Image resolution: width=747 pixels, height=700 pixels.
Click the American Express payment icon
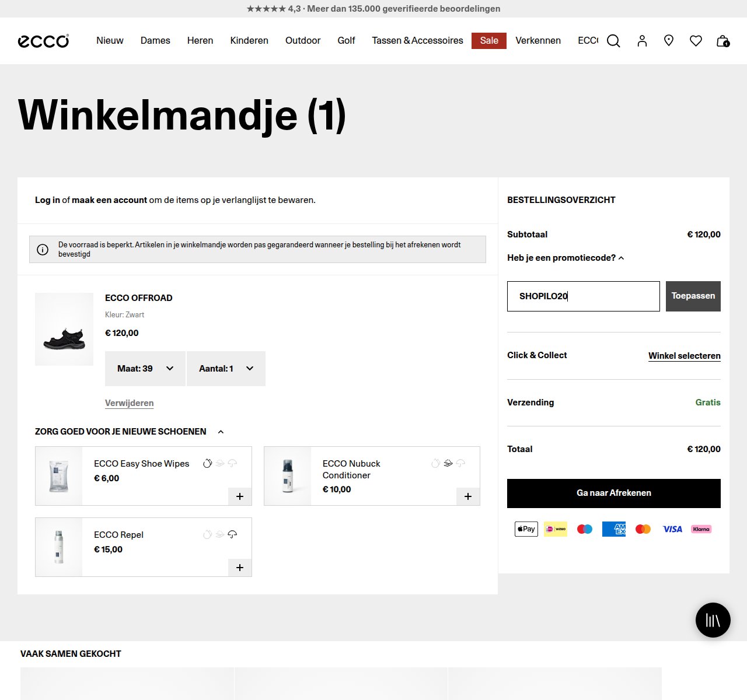[x=614, y=529]
